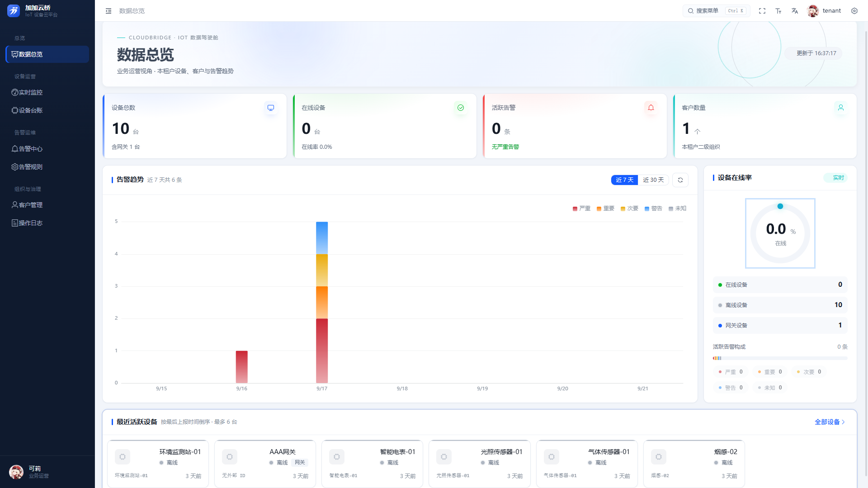Click chip icon on 烟感-02 card

(x=659, y=457)
